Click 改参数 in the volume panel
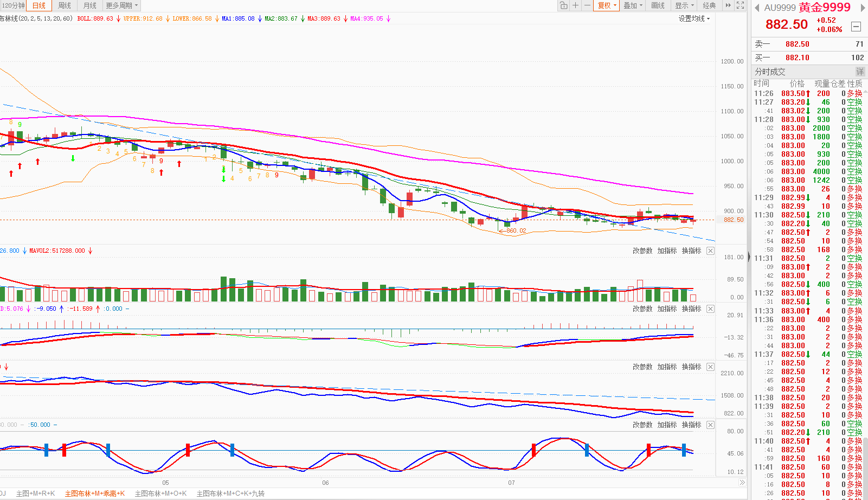The height and width of the screenshot is (500, 868). (642, 251)
